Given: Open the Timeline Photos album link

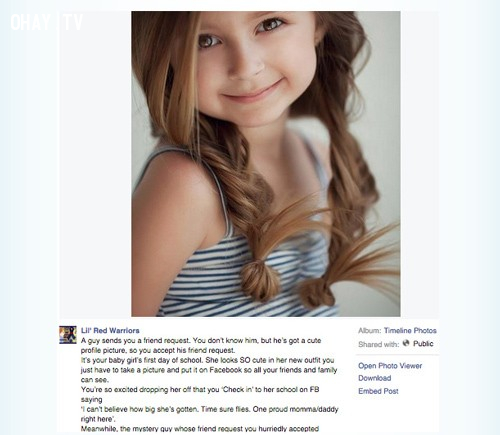Looking at the screenshot, I should (410, 330).
